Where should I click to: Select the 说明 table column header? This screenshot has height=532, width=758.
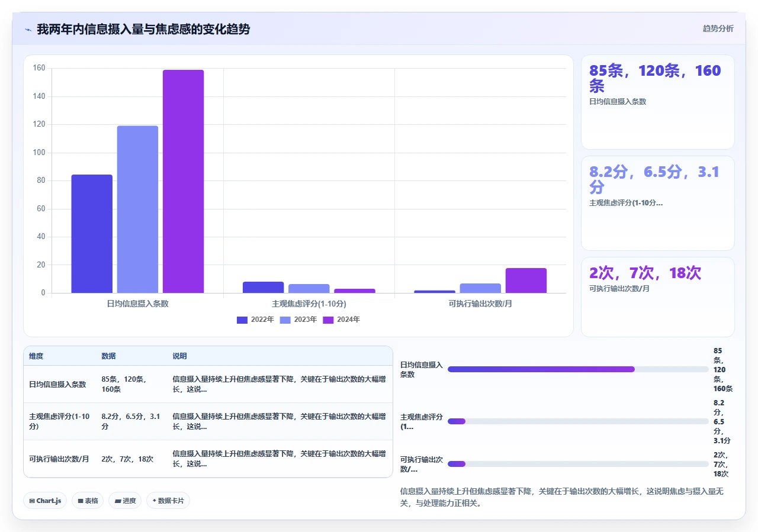179,356
